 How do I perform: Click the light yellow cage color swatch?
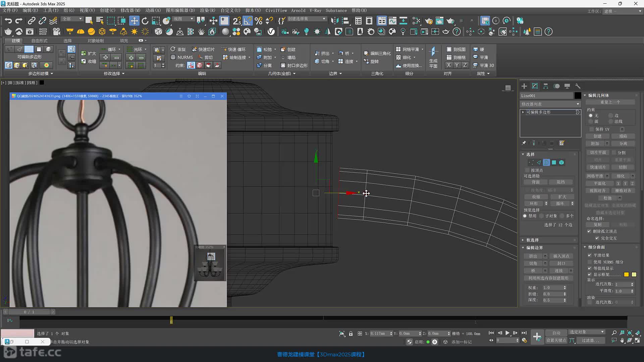(634, 275)
